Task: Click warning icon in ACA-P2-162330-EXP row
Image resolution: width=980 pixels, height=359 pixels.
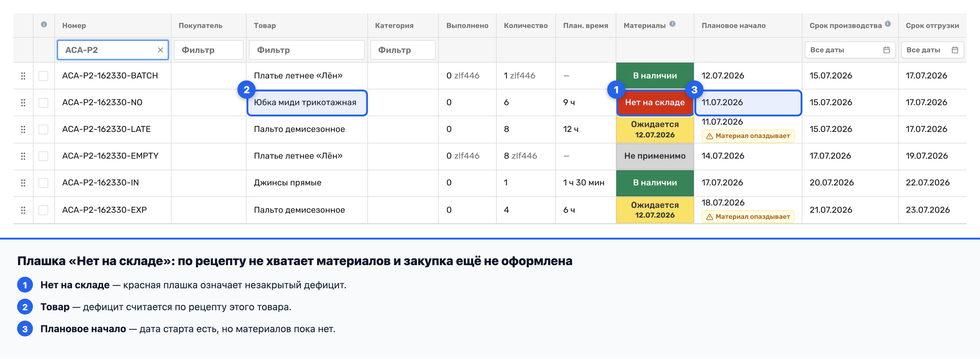Action: [709, 217]
